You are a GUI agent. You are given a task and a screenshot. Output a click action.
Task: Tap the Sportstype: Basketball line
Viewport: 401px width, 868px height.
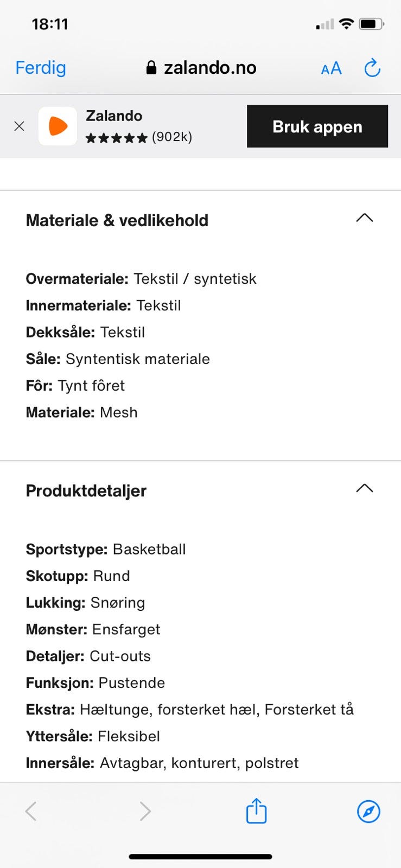tap(106, 549)
